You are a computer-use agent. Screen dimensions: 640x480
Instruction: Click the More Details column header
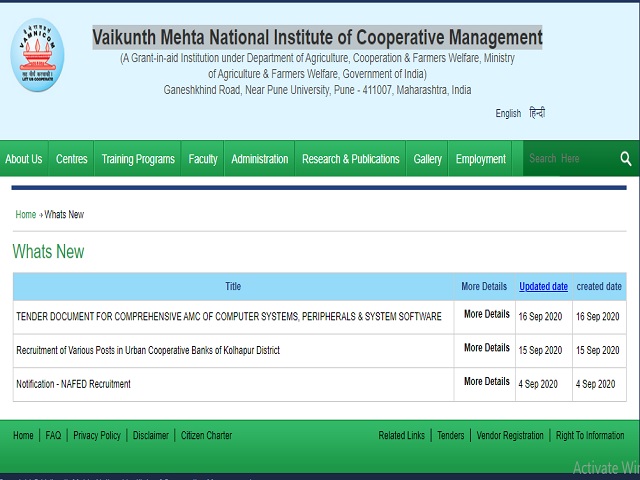484,287
